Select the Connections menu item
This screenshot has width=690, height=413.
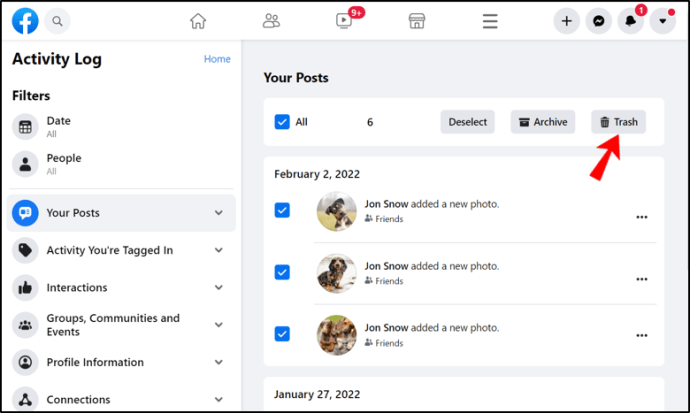pos(121,399)
